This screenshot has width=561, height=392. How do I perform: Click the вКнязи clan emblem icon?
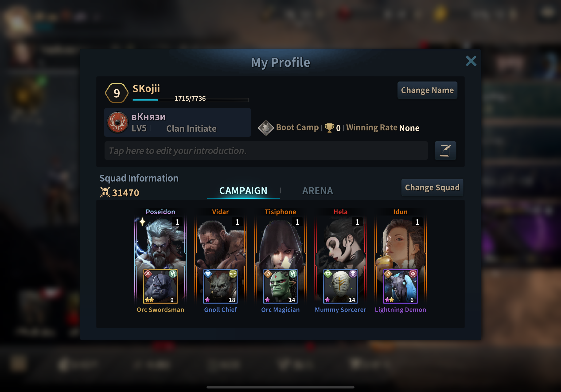pos(118,122)
